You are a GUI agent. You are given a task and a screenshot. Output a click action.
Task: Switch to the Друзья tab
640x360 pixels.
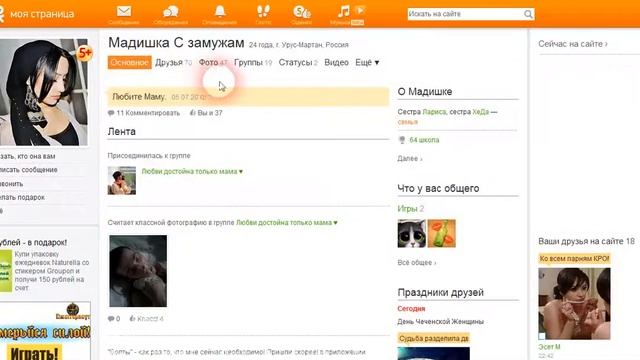point(169,62)
